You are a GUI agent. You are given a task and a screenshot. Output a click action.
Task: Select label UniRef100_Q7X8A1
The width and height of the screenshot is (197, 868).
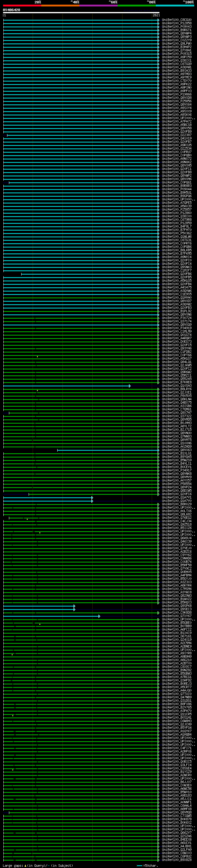click(177, 50)
